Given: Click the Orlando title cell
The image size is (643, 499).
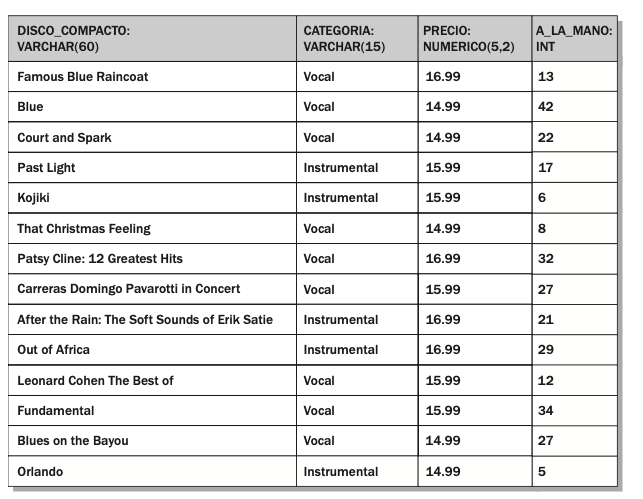Looking at the screenshot, I should pos(41,471).
